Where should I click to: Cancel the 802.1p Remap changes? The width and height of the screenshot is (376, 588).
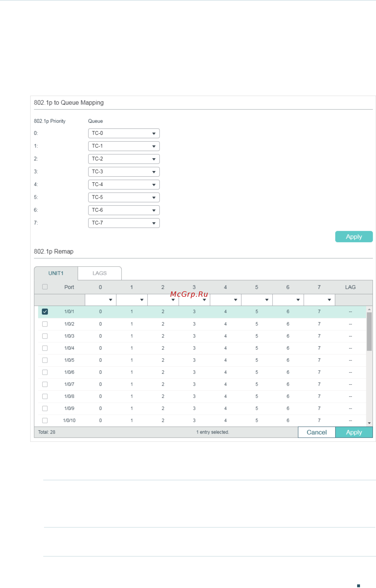click(316, 432)
